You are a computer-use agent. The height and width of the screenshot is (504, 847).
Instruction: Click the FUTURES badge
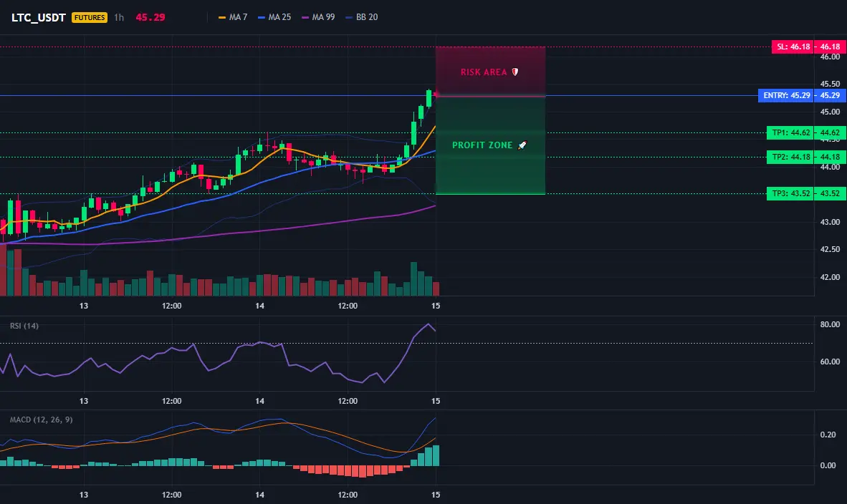click(x=90, y=17)
